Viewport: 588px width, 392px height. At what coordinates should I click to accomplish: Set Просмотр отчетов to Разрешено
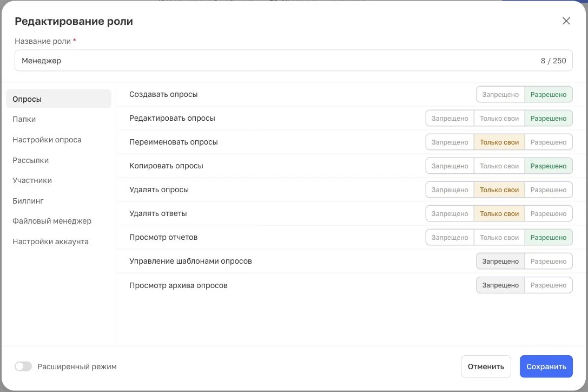click(x=549, y=237)
